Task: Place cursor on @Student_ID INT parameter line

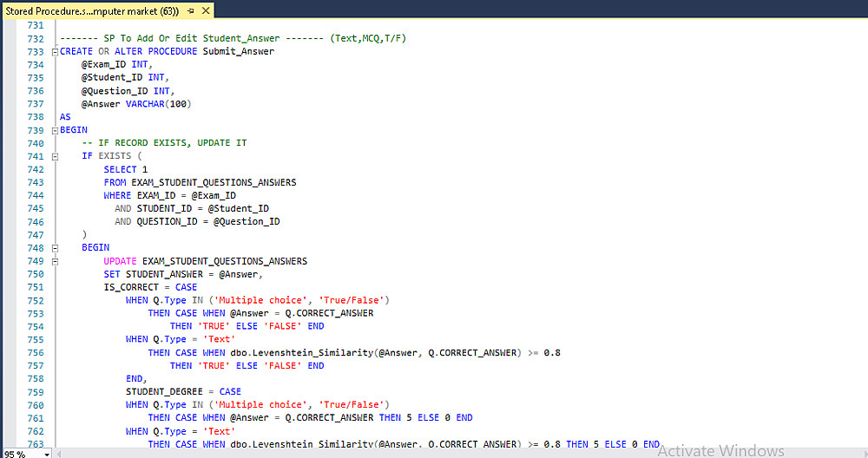Action: [x=125, y=77]
